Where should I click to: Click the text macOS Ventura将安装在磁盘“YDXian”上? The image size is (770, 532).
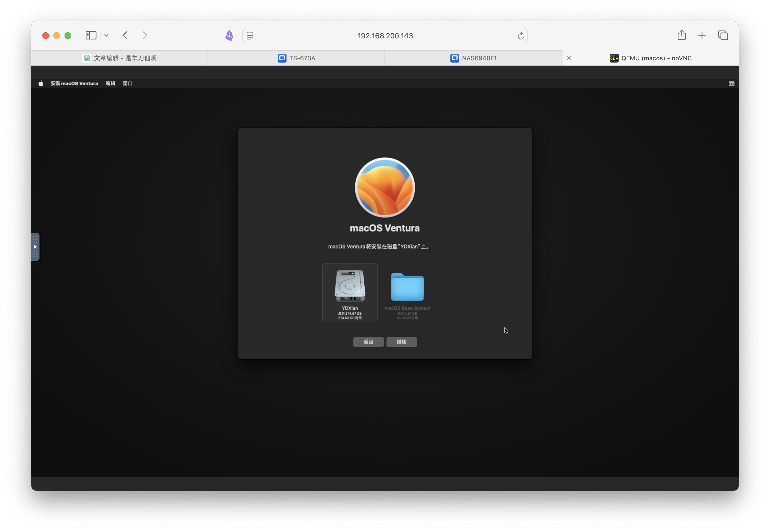coord(378,247)
